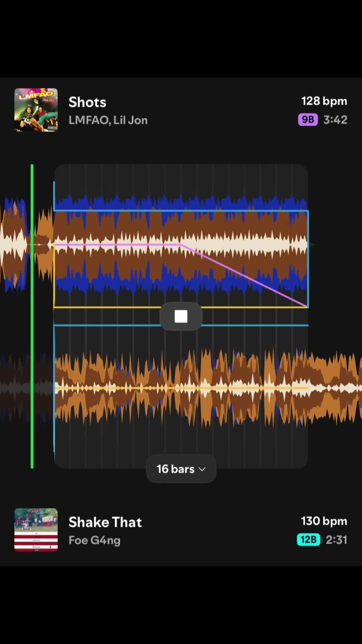Screen dimensions: 362x644
Task: Click the 2:31 duration of Shake That
Action: pos(337,540)
